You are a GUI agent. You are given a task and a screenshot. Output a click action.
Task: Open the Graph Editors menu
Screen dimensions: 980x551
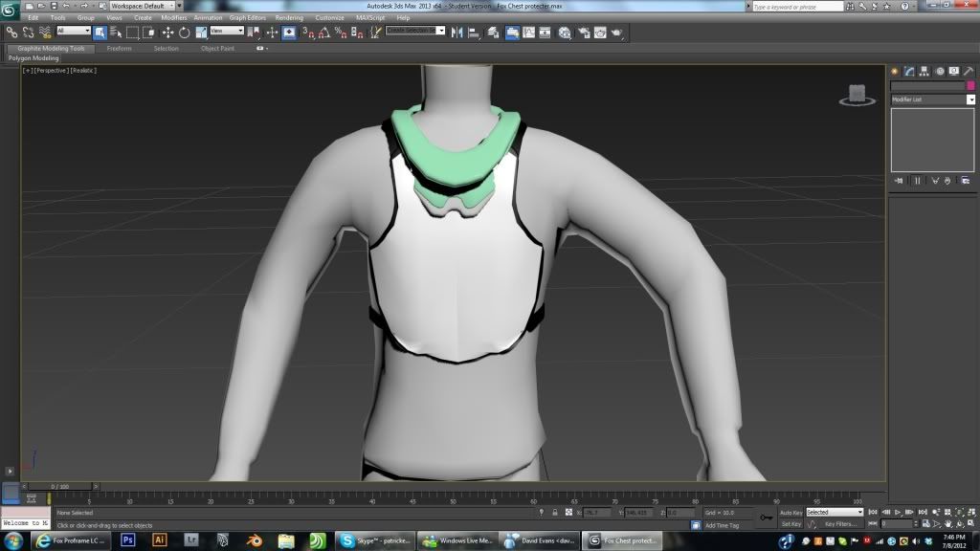click(x=248, y=18)
